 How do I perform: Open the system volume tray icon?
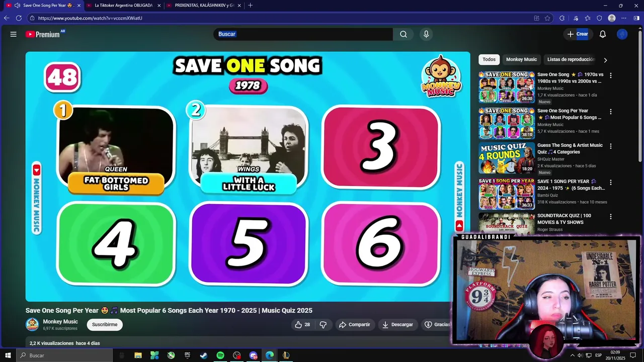[x=581, y=355]
